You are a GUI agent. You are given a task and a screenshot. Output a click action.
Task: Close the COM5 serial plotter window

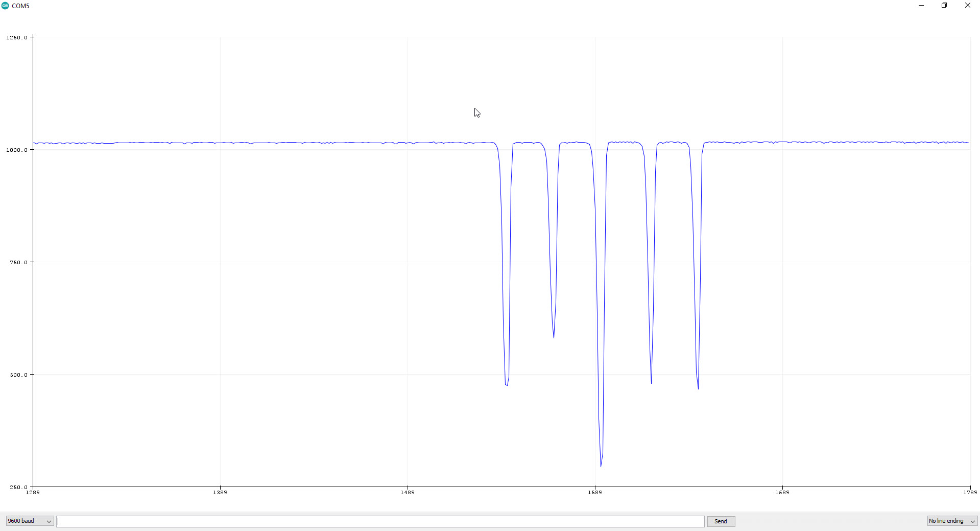point(967,6)
